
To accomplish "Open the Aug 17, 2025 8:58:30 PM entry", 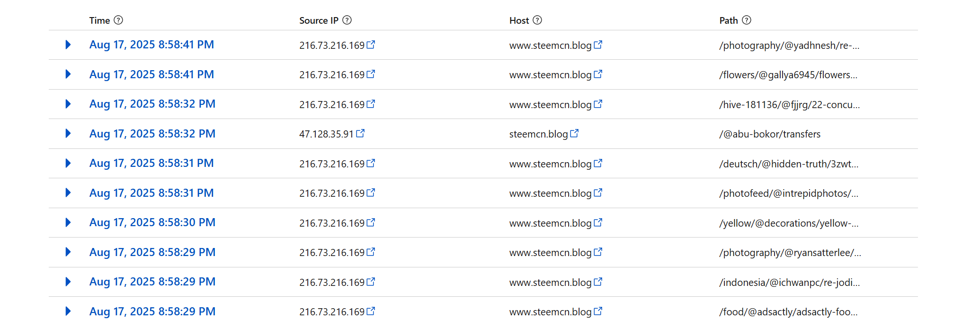I will (152, 222).
